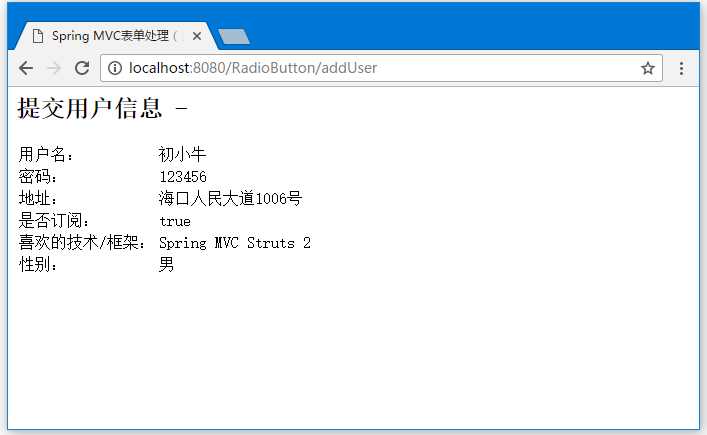Close the Spring MVC表单处理 tab

[197, 36]
